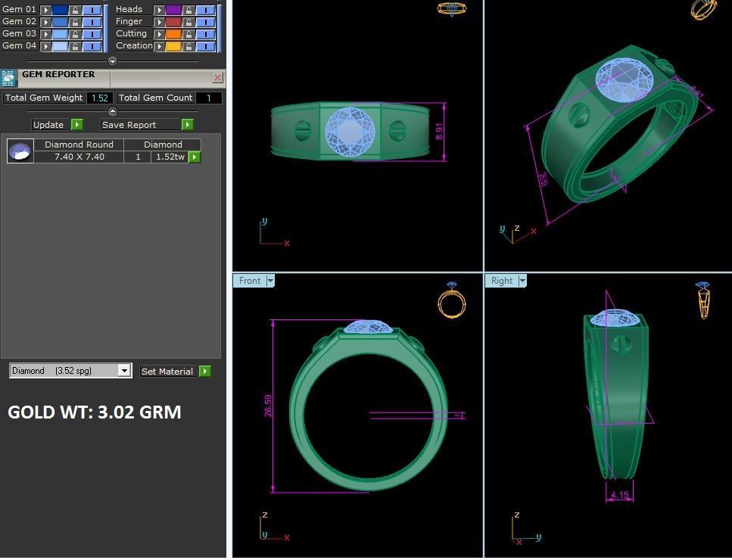Pick the orange Cutting color swatch
This screenshot has width=732, height=560.
[173, 34]
